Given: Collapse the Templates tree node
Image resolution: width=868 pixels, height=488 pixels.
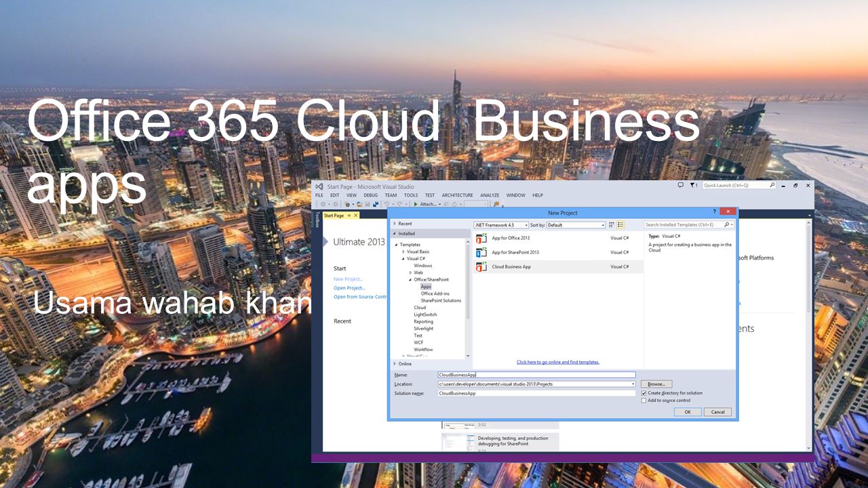Looking at the screenshot, I should (396, 245).
